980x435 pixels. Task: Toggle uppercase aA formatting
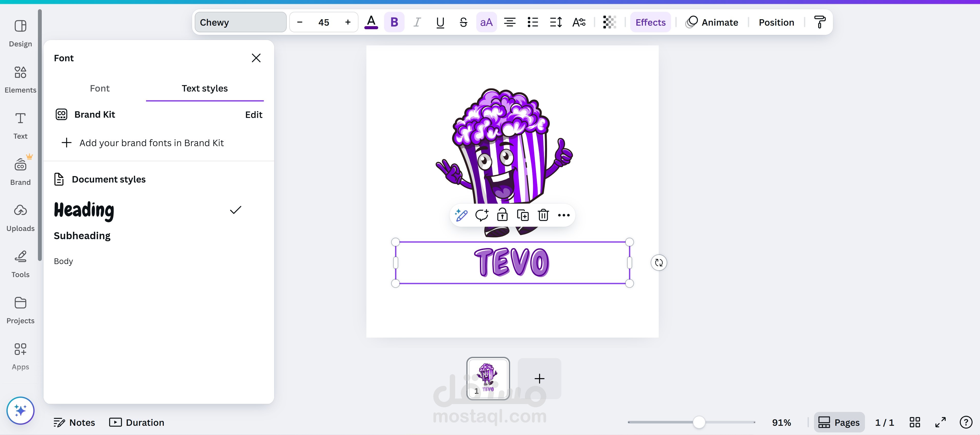[x=486, y=22]
